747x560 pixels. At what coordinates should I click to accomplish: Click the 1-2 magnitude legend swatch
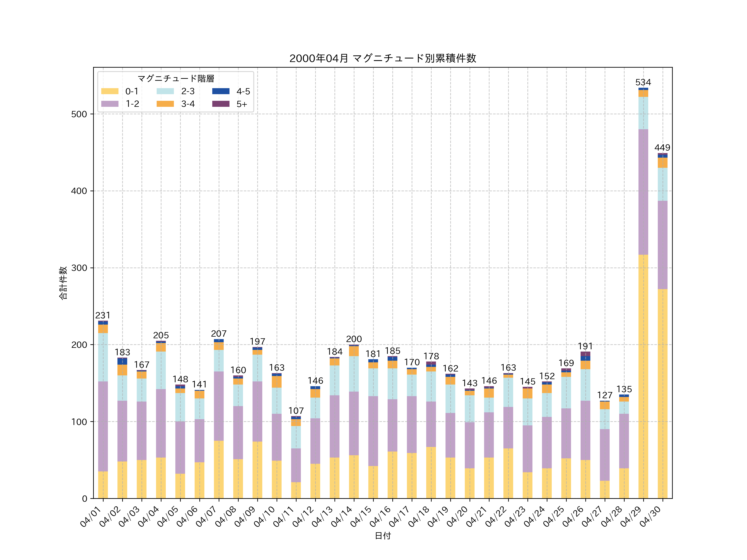coord(110,104)
